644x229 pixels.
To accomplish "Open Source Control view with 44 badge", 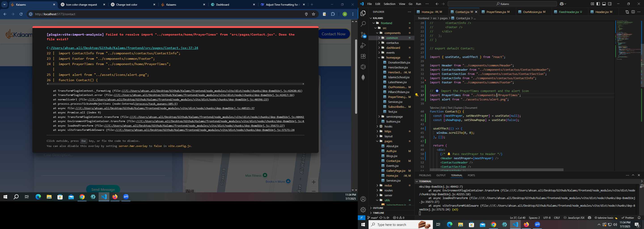I will (x=363, y=35).
